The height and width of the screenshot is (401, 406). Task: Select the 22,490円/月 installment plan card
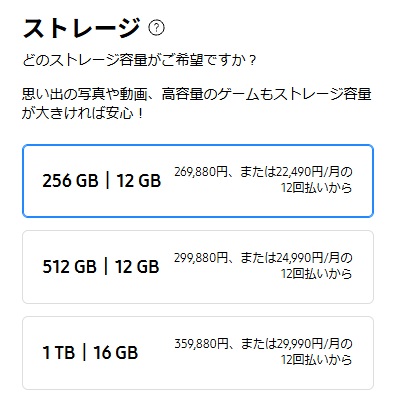(198, 181)
